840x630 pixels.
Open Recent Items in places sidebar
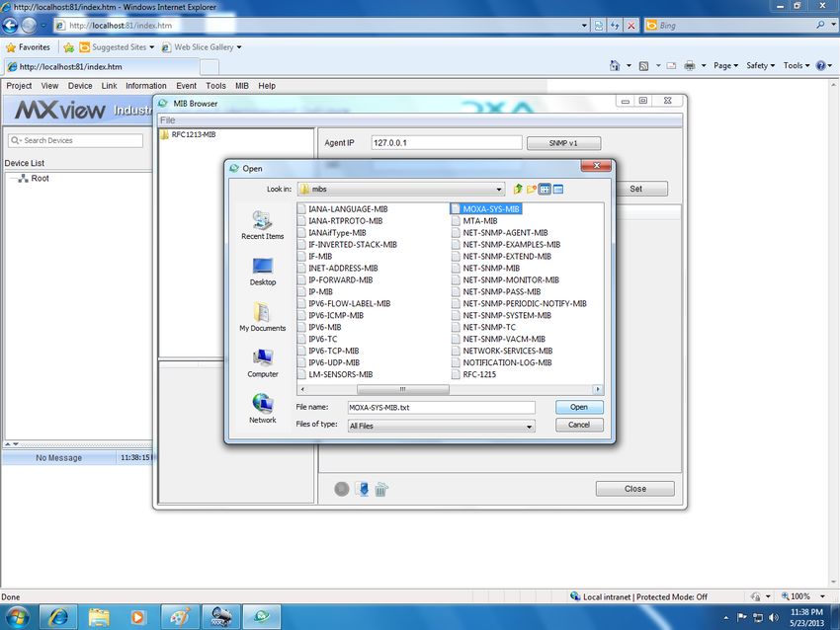(263, 225)
